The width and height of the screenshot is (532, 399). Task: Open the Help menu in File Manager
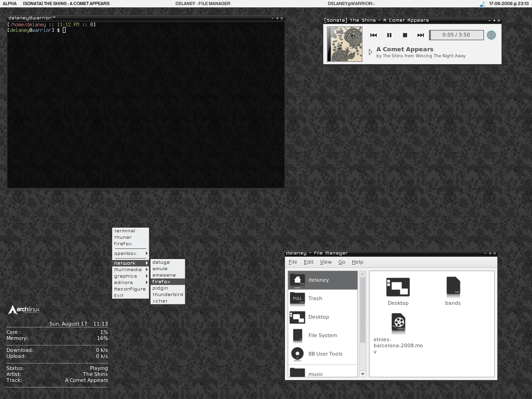tap(357, 262)
